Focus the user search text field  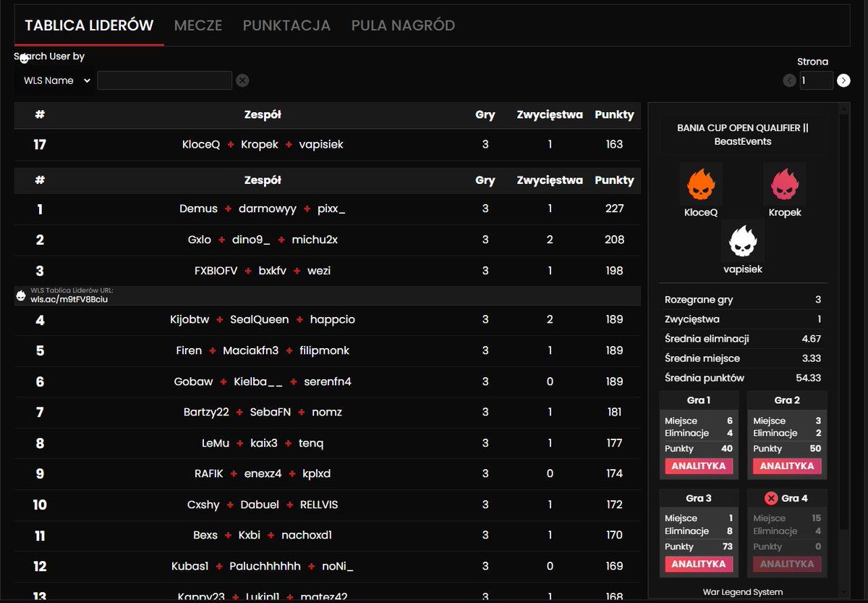click(x=164, y=80)
